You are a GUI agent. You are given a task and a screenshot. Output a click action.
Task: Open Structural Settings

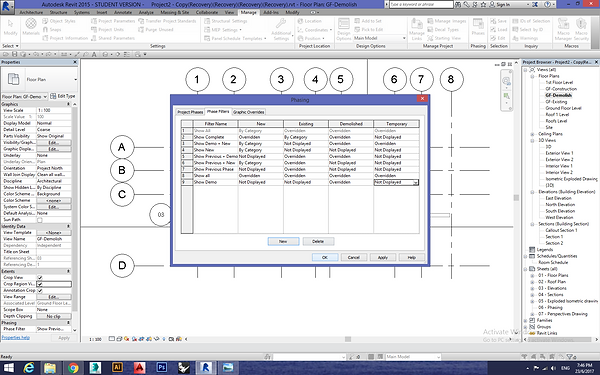(225, 21)
